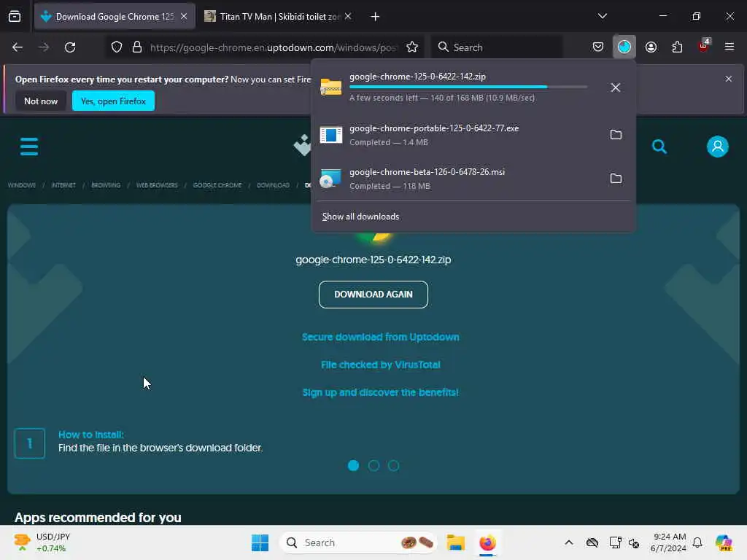Click Not now button
Viewport: 747px width, 560px height.
(41, 101)
